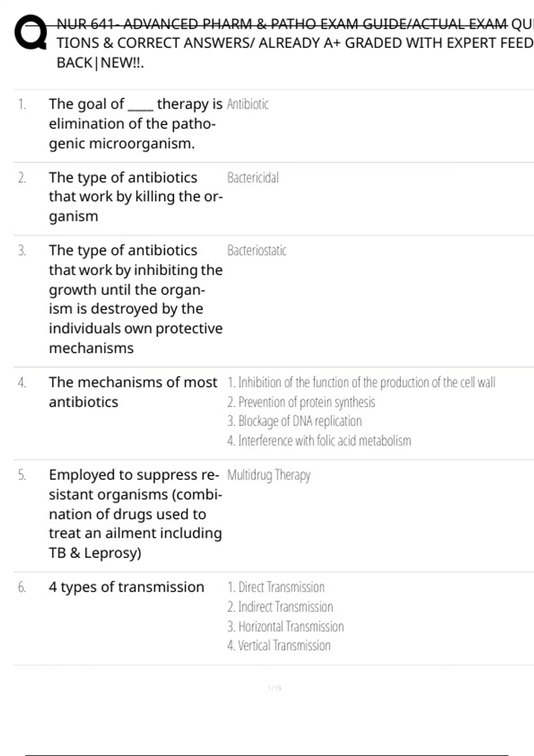Screen dimensions: 534x756
Task: Select 'Vertical Transmission' answer line
Action: pos(279,645)
